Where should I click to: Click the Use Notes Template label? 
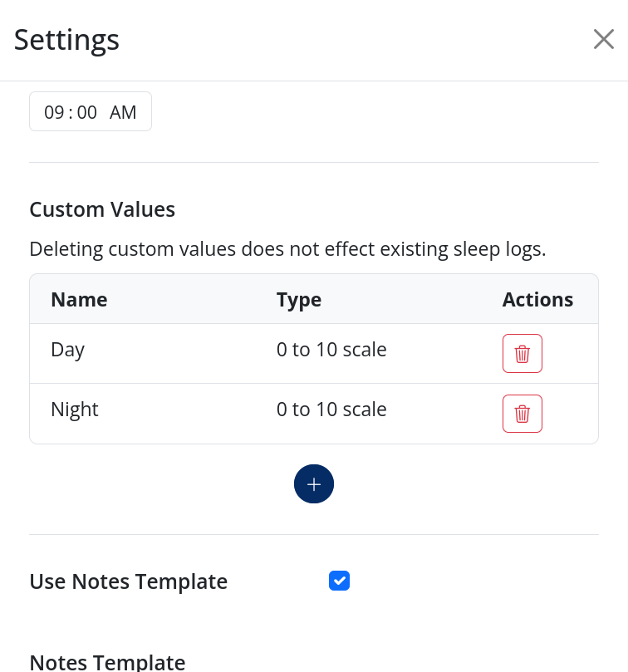[129, 581]
